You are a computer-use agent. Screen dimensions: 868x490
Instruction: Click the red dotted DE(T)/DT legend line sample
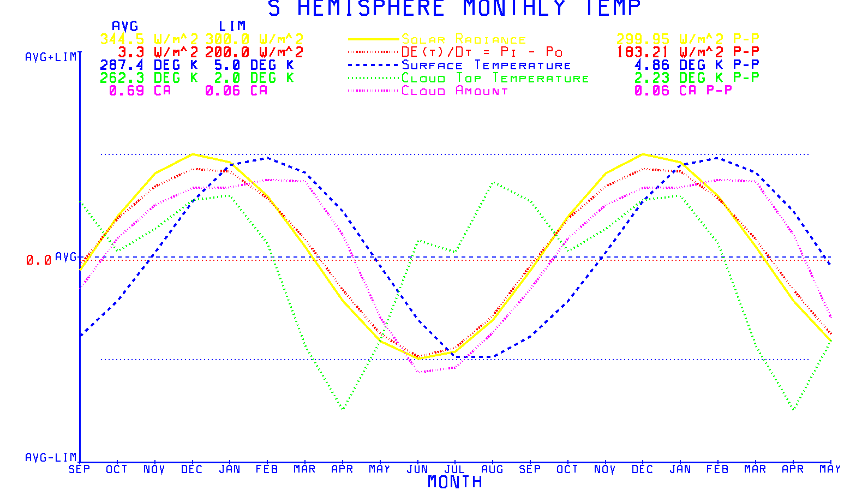[373, 52]
